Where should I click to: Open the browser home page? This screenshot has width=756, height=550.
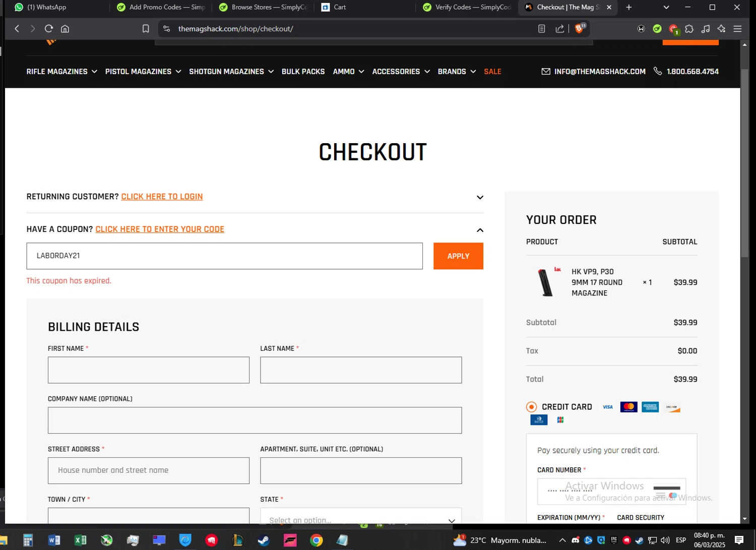point(65,29)
